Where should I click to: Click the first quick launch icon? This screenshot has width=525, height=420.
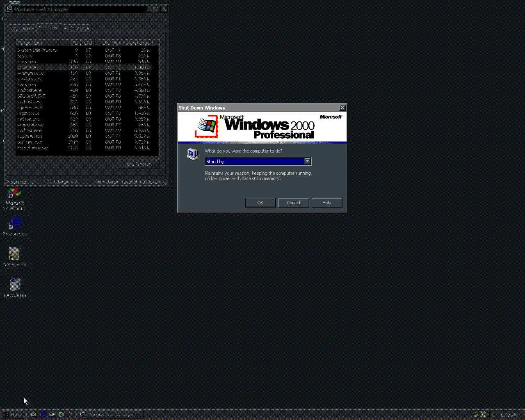34,414
